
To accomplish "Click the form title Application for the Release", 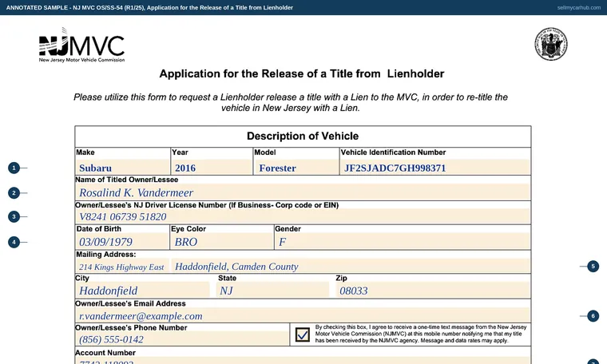I will (302, 73).
